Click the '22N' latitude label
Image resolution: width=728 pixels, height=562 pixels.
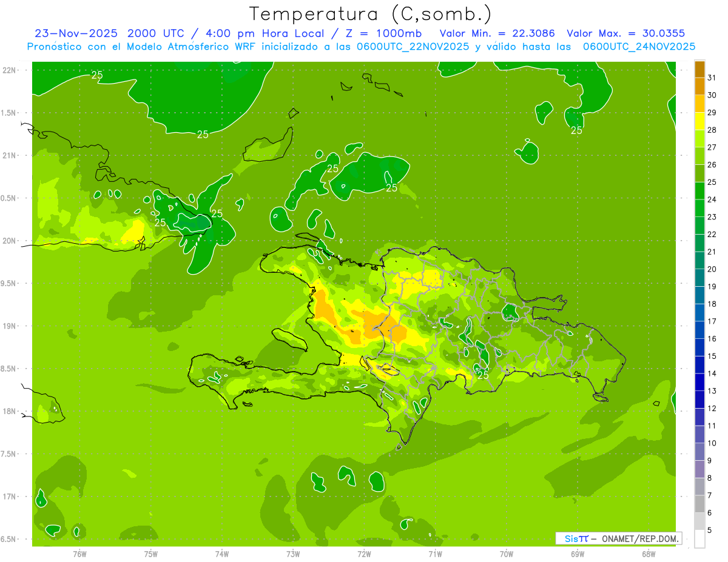(x=9, y=70)
